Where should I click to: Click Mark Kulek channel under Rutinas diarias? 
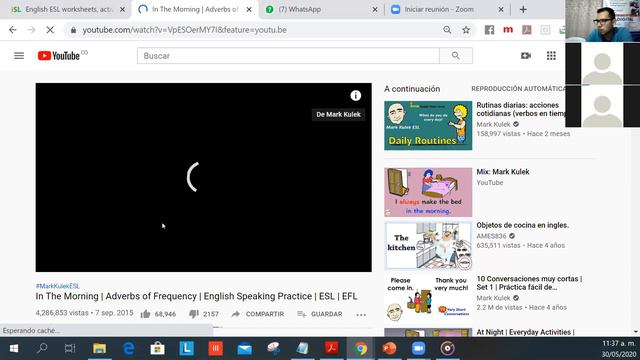493,124
